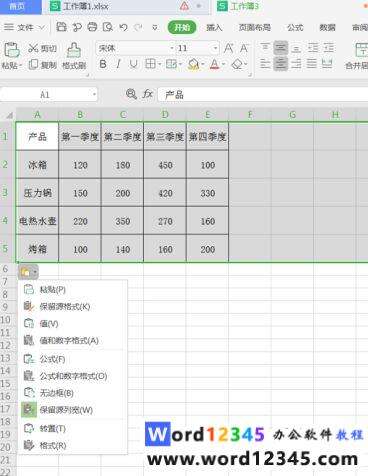Viewport: 368px width, 476px height.
Task: Toggle Underline formatting
Action: tap(134, 64)
